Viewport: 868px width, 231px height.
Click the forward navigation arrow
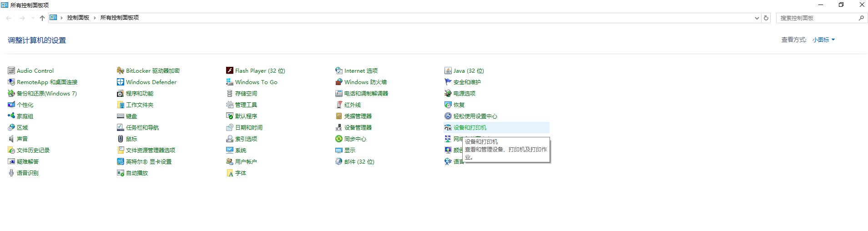pyautogui.click(x=22, y=18)
